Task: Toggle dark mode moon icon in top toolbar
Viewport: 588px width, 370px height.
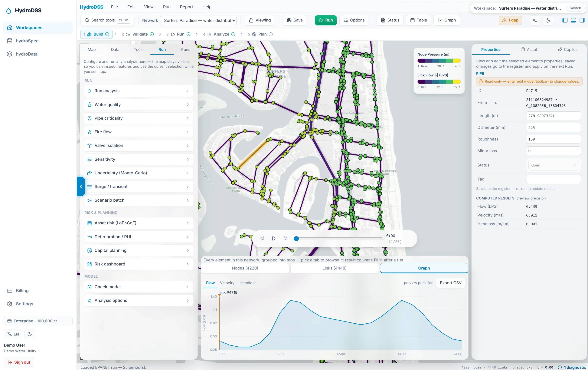Action: (x=548, y=20)
